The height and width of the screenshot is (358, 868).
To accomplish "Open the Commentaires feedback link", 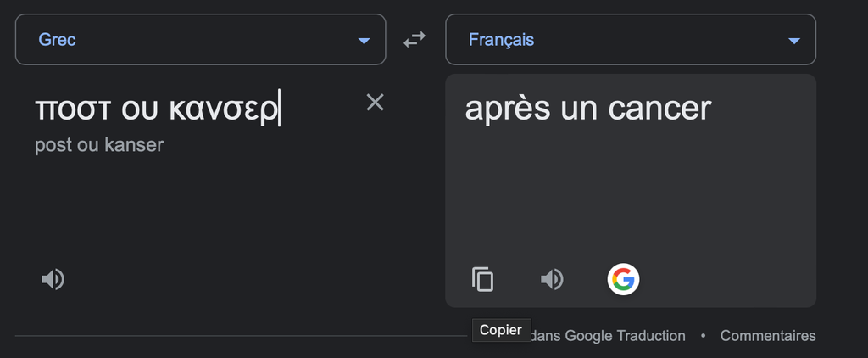I will tap(768, 336).
